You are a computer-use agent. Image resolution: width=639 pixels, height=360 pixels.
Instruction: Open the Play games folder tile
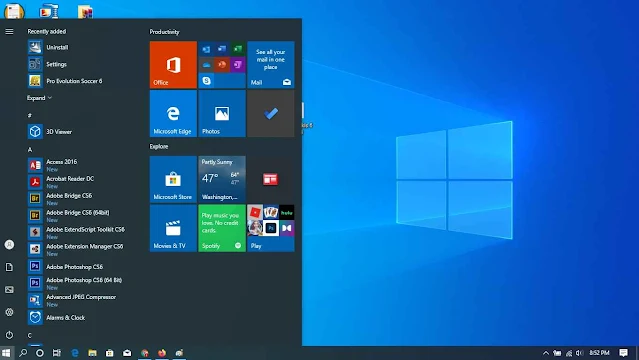coord(271,228)
